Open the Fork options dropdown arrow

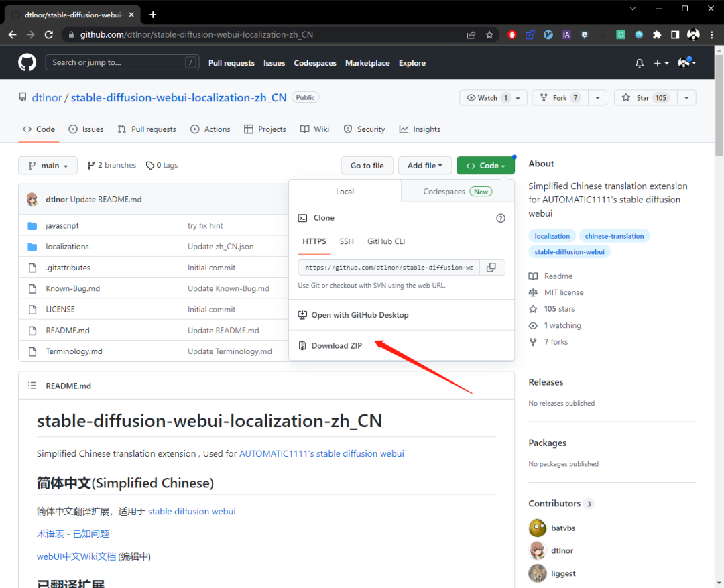click(x=597, y=98)
